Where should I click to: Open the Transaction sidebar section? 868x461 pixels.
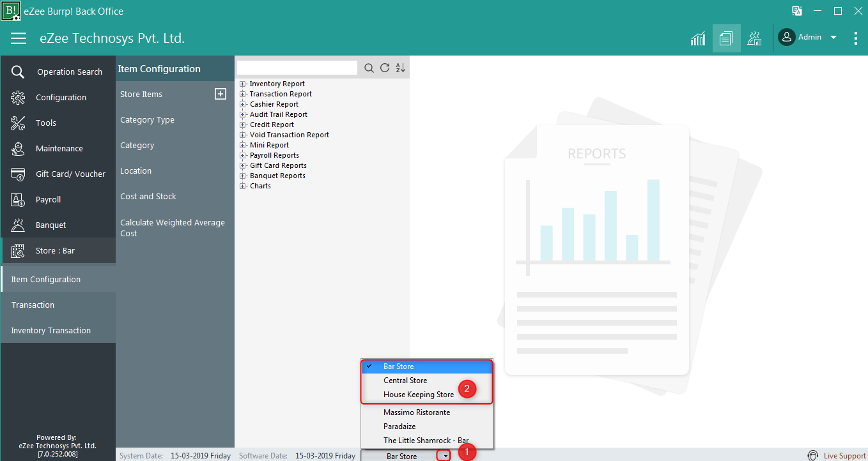click(58, 305)
